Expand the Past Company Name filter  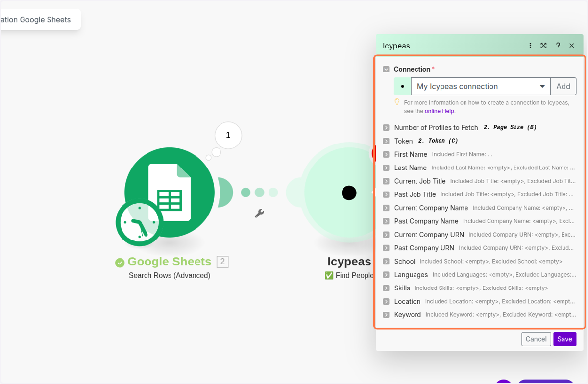click(386, 221)
